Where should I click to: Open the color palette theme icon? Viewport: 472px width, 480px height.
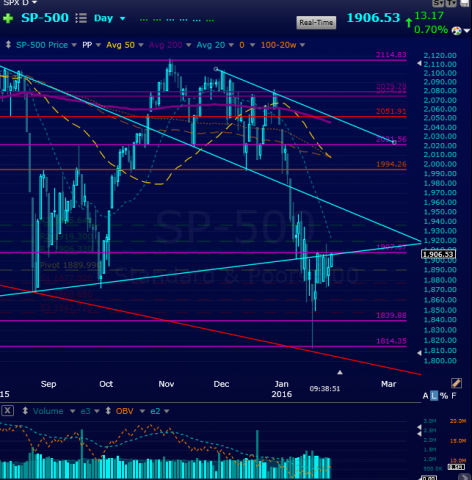click(x=456, y=31)
